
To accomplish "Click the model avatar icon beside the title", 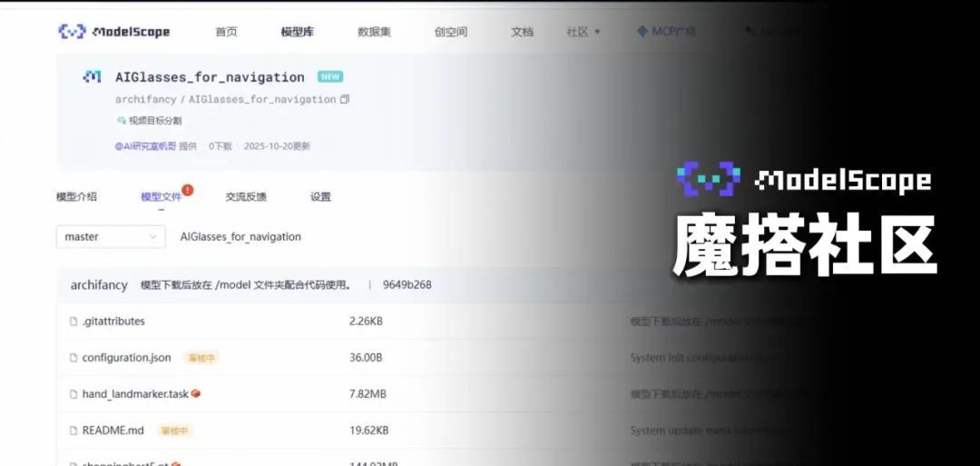I will point(92,77).
